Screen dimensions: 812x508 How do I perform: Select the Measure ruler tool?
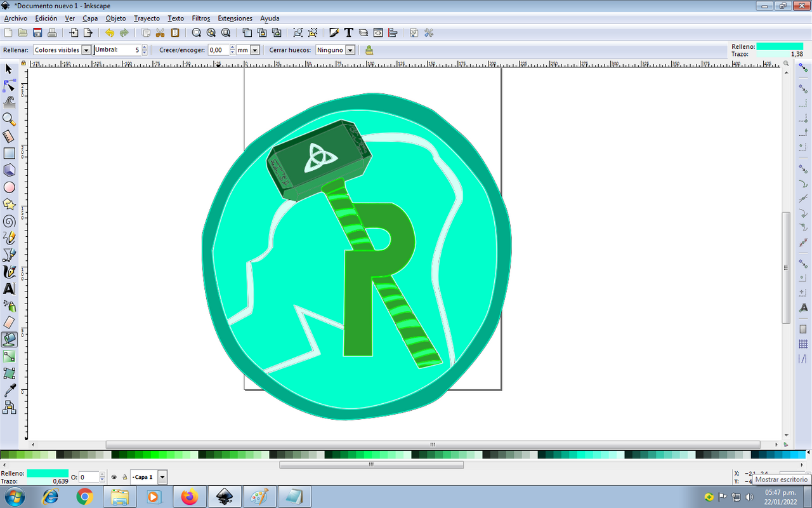click(9, 136)
